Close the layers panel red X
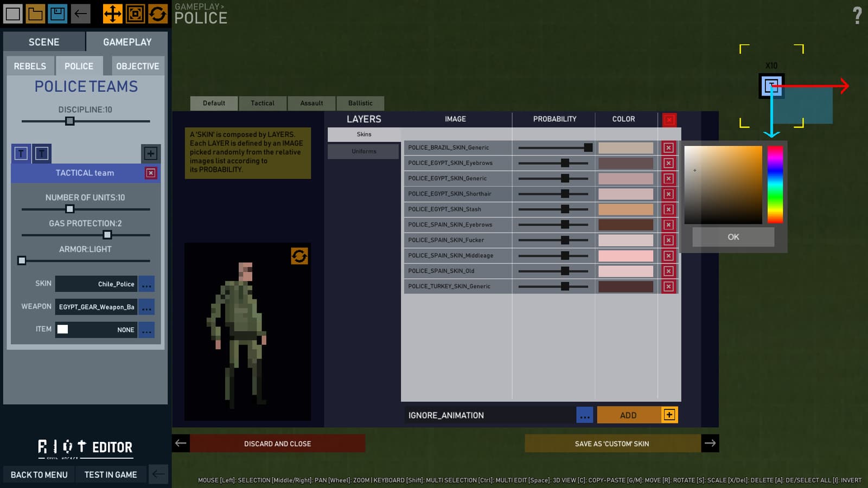868x488 pixels. (x=669, y=120)
